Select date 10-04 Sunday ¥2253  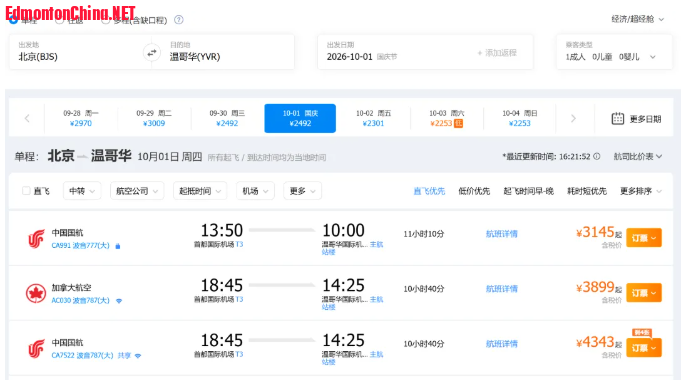point(520,118)
